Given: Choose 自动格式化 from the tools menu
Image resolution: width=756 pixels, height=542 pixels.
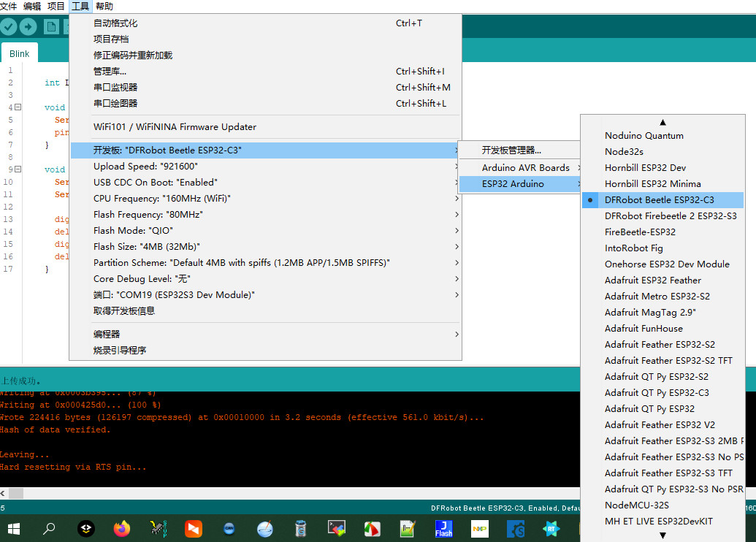Looking at the screenshot, I should tap(266, 23).
